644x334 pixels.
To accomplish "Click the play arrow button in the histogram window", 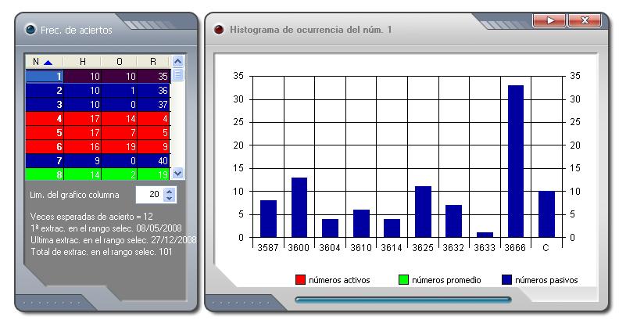I will (549, 20).
